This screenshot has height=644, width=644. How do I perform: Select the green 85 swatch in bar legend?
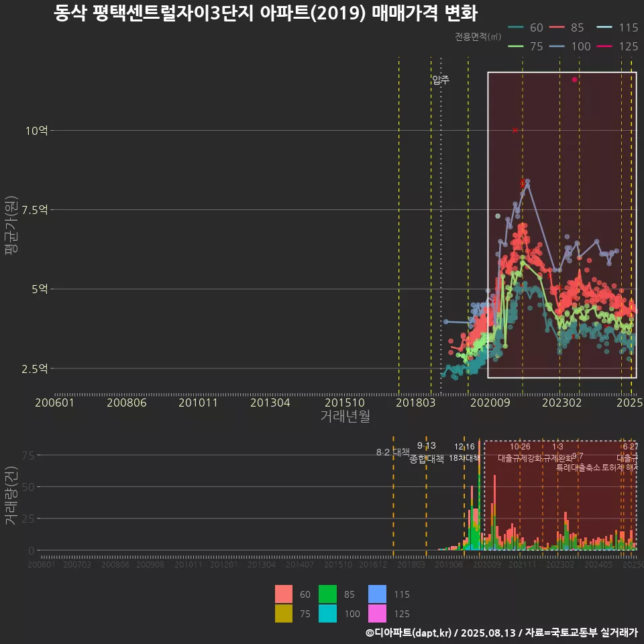pos(327,594)
